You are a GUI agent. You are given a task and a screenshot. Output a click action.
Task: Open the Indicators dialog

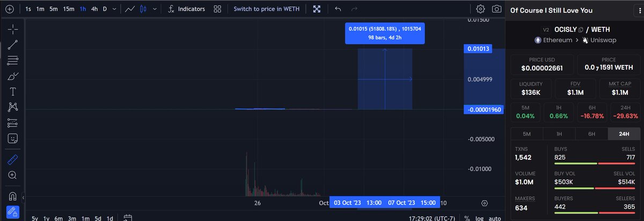pos(186,9)
